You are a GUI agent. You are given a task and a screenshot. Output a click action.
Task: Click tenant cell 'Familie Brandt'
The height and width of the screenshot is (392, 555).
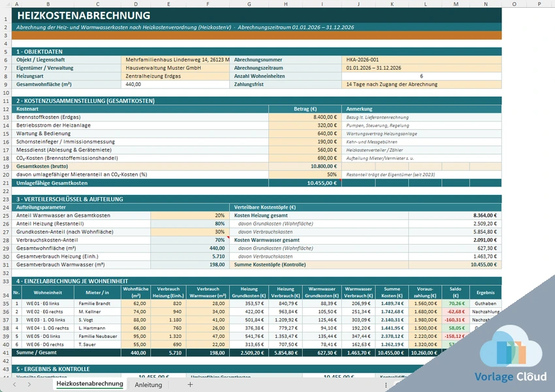tap(97, 303)
